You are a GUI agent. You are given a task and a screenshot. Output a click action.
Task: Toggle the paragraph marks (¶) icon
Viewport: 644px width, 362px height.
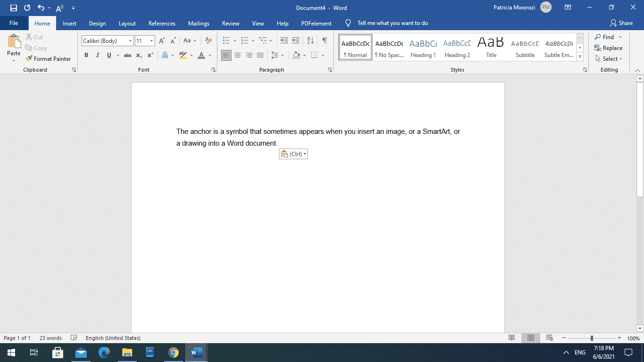tap(324, 41)
